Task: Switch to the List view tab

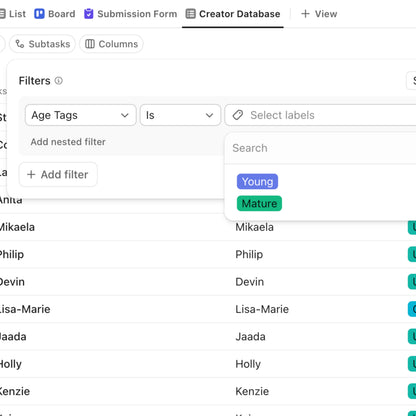Action: point(13,14)
